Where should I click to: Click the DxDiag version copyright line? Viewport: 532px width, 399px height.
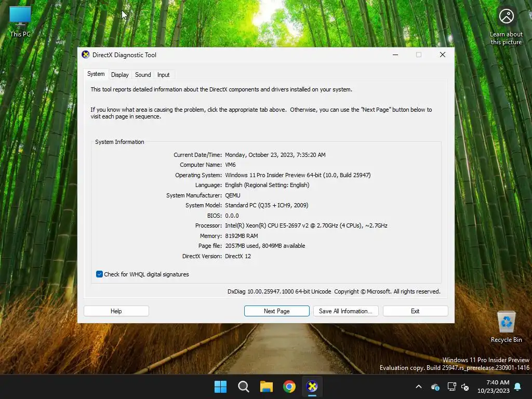334,291
